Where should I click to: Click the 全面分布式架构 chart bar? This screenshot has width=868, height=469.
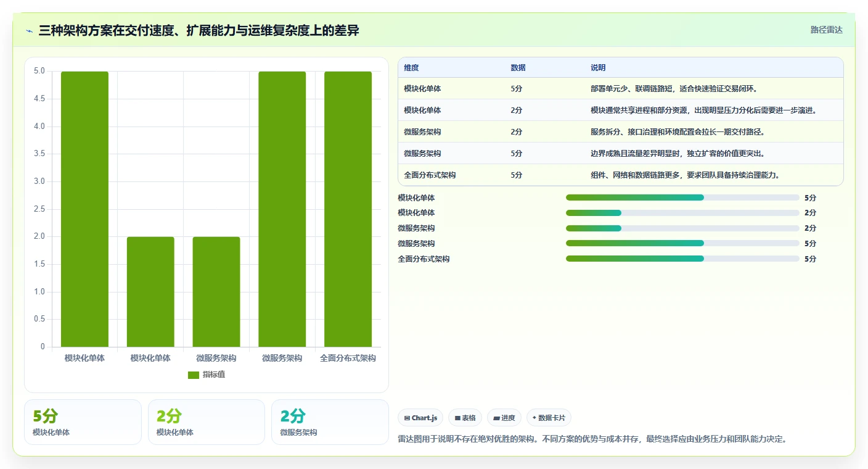(x=348, y=209)
